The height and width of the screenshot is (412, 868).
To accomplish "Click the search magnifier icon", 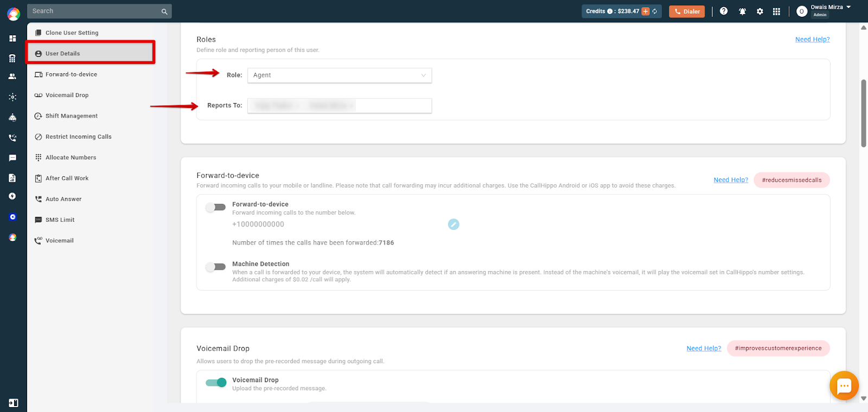I will [x=164, y=11].
